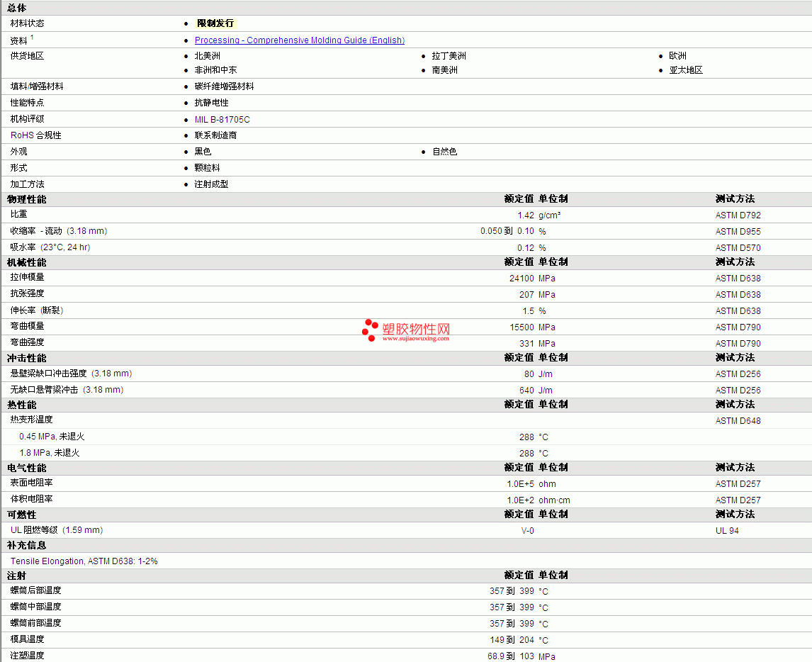Select the 弯曲模量 value 15500
The width and height of the screenshot is (812, 662).
(x=521, y=327)
